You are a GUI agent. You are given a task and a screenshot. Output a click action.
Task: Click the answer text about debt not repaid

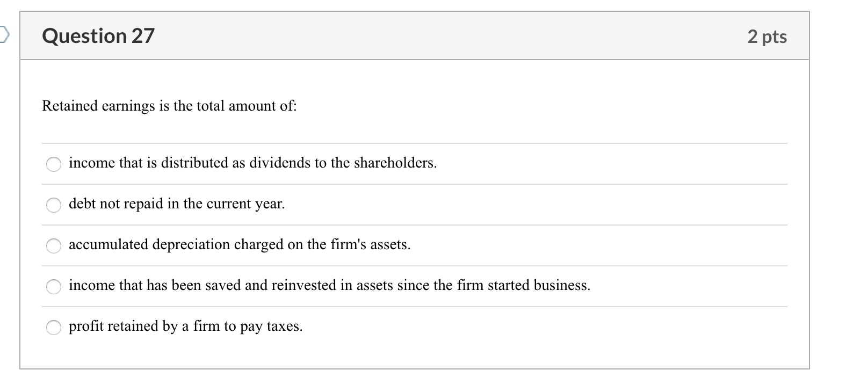click(177, 204)
